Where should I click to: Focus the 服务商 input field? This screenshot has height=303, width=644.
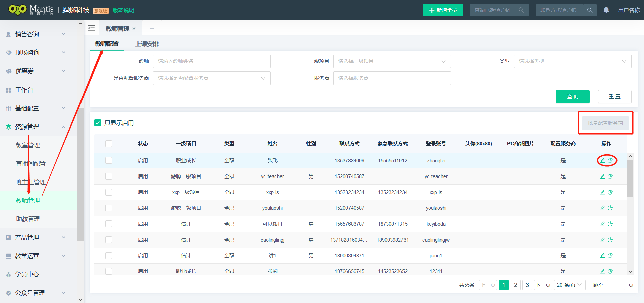click(392, 78)
